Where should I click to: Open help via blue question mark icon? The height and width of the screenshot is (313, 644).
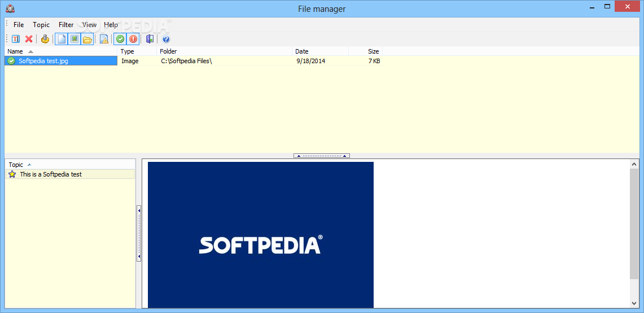point(166,39)
